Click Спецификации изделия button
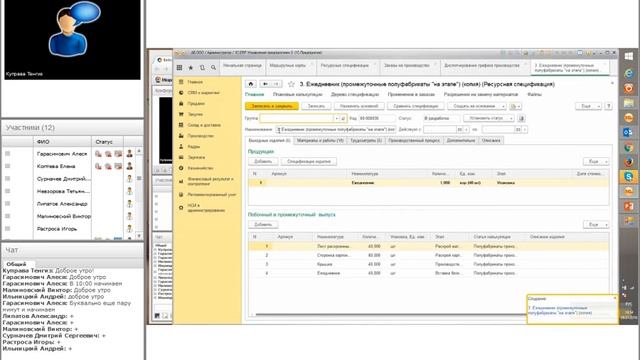 309,162
